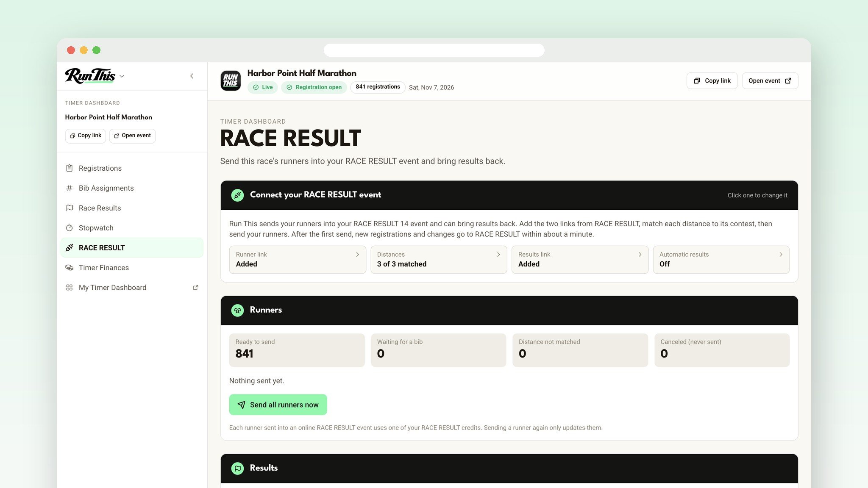Click the green flag icon beside Results
The height and width of the screenshot is (488, 868).
(x=237, y=469)
